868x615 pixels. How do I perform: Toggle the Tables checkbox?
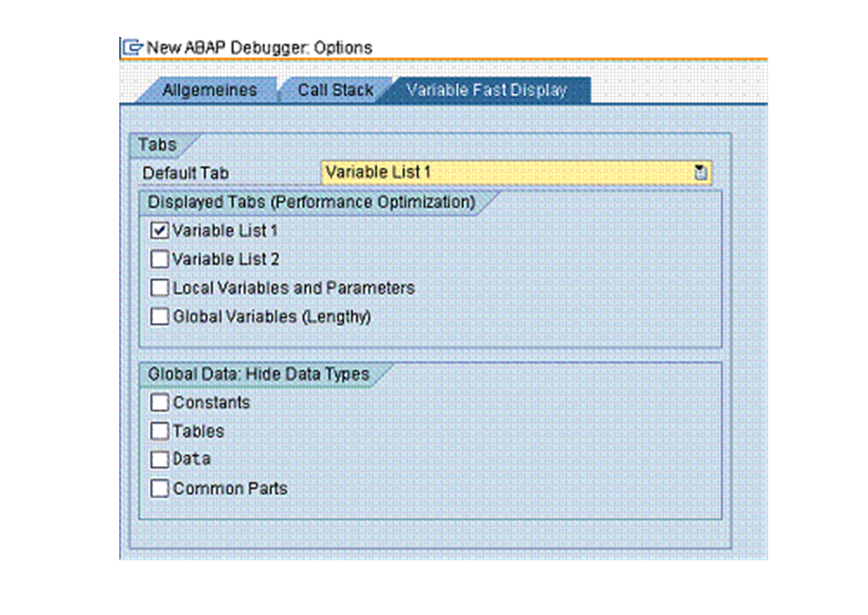(160, 431)
